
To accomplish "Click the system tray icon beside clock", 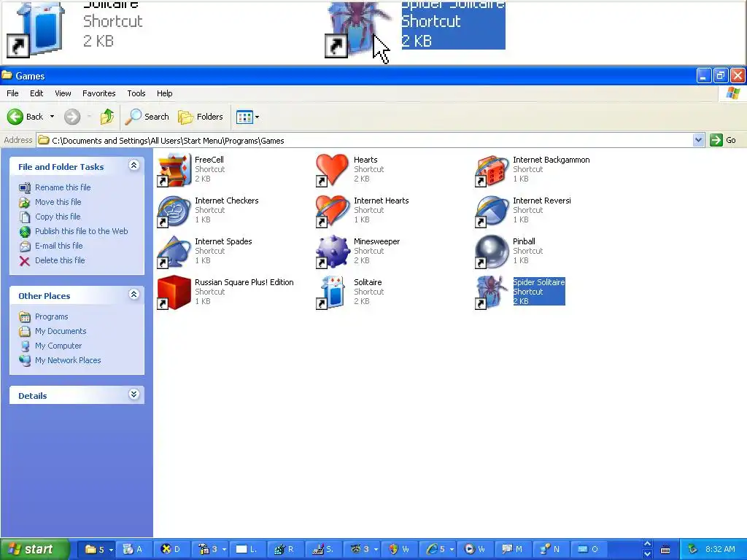I will [693, 550].
